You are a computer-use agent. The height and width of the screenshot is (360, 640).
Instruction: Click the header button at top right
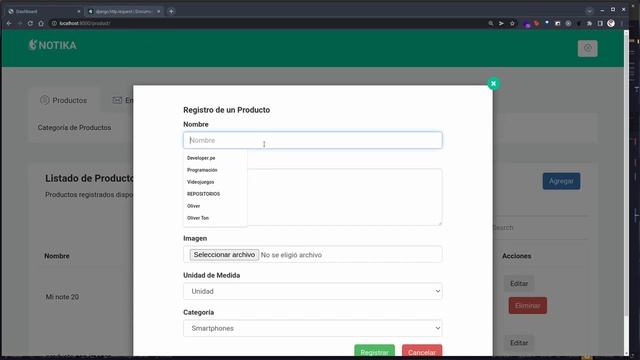pos(587,48)
